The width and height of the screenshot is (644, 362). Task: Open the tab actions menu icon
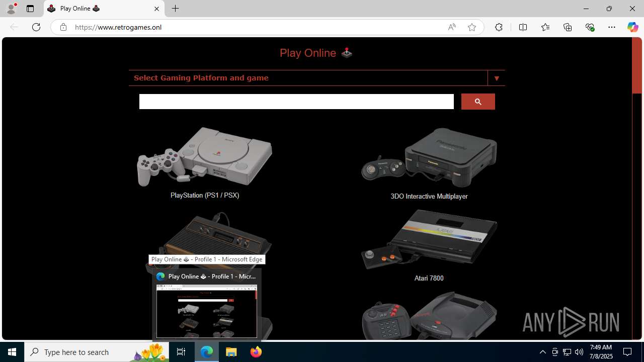pos(30,9)
